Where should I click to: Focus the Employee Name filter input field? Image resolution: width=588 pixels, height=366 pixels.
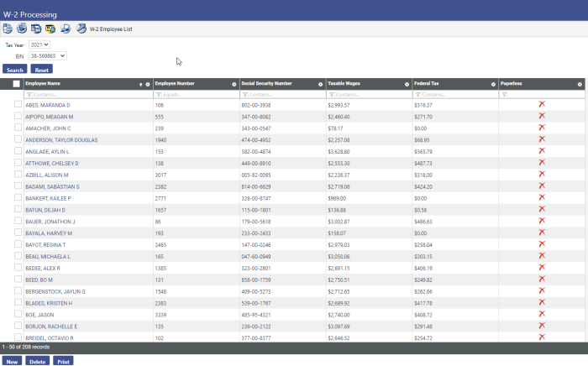tap(84, 95)
